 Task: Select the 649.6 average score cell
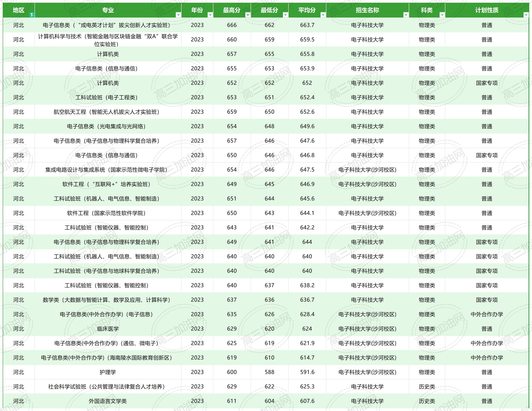307,126
